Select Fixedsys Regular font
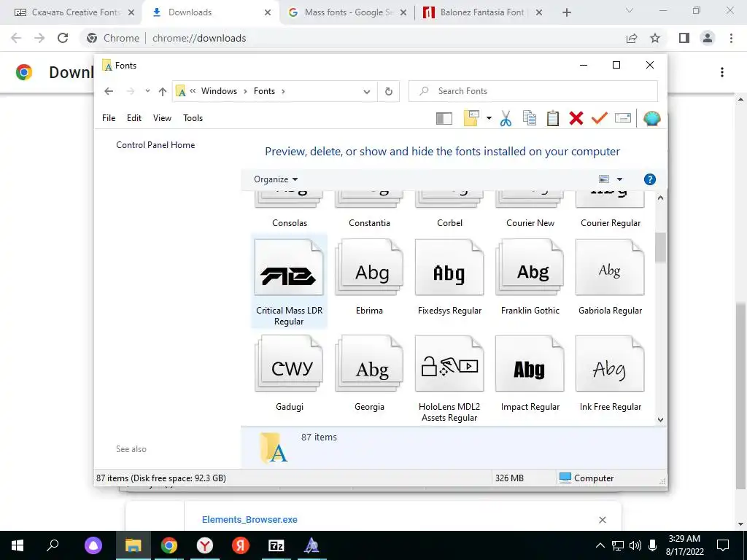 pos(449,278)
